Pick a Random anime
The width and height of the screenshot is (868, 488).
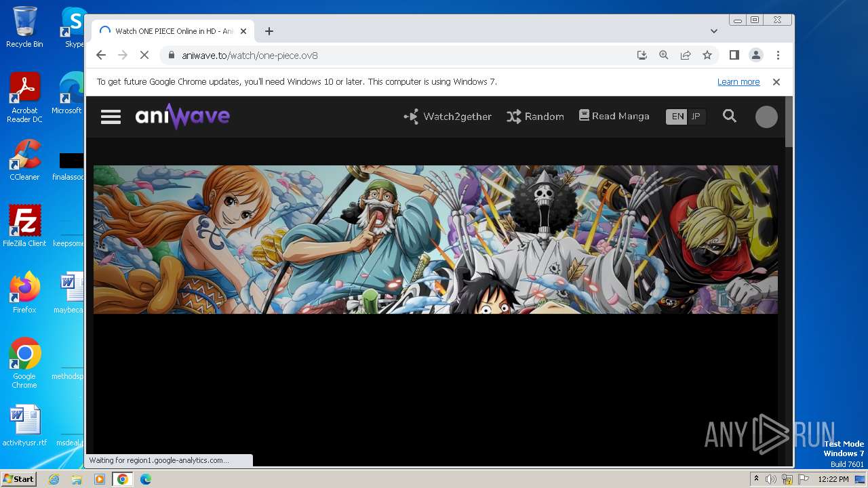[535, 117]
